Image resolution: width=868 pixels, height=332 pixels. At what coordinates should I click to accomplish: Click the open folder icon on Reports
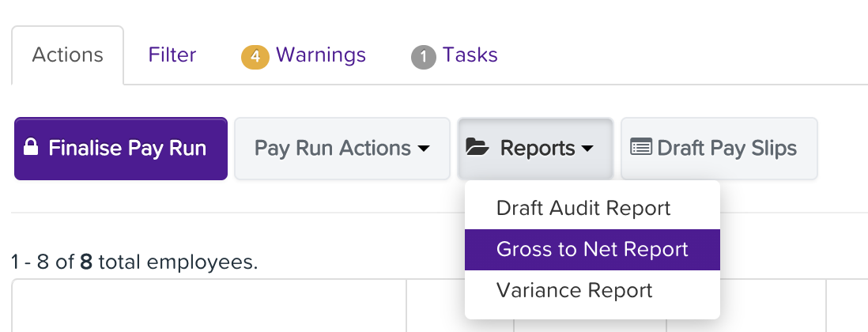[x=477, y=147]
